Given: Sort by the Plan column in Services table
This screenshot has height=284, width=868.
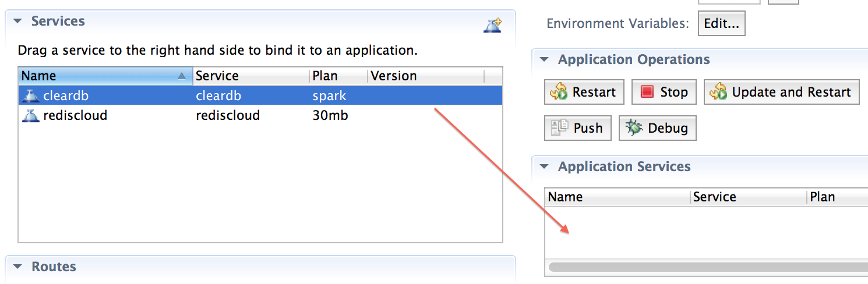Looking at the screenshot, I should 338,76.
